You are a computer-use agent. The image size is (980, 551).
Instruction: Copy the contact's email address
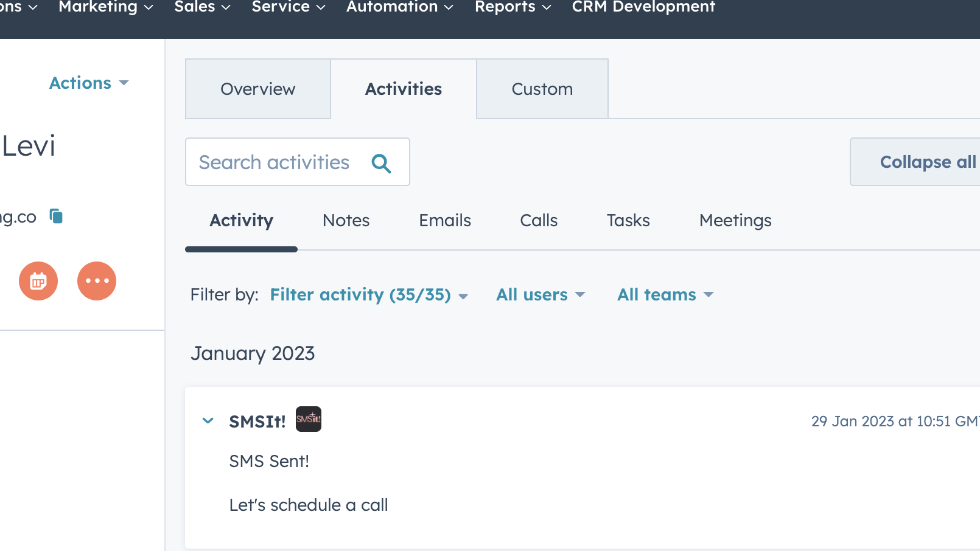coord(55,216)
